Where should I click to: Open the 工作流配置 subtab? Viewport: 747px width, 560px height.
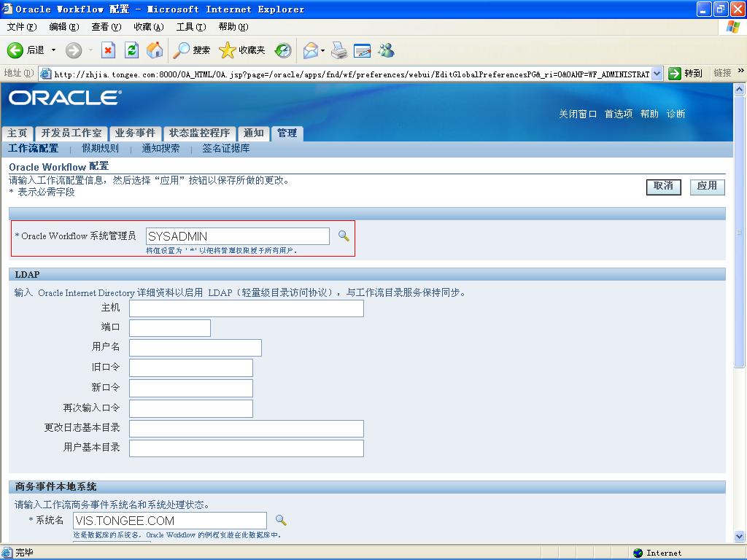coord(34,149)
